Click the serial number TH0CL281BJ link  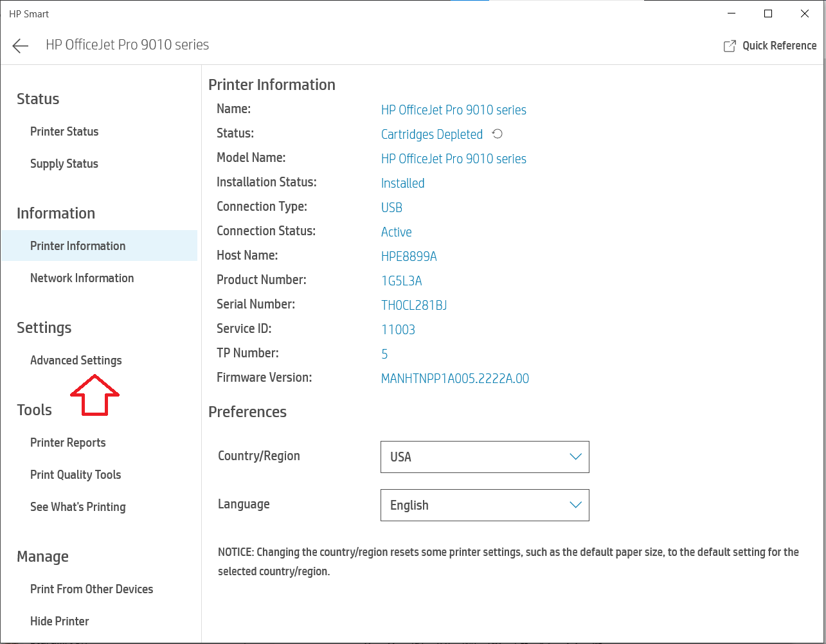coord(414,305)
